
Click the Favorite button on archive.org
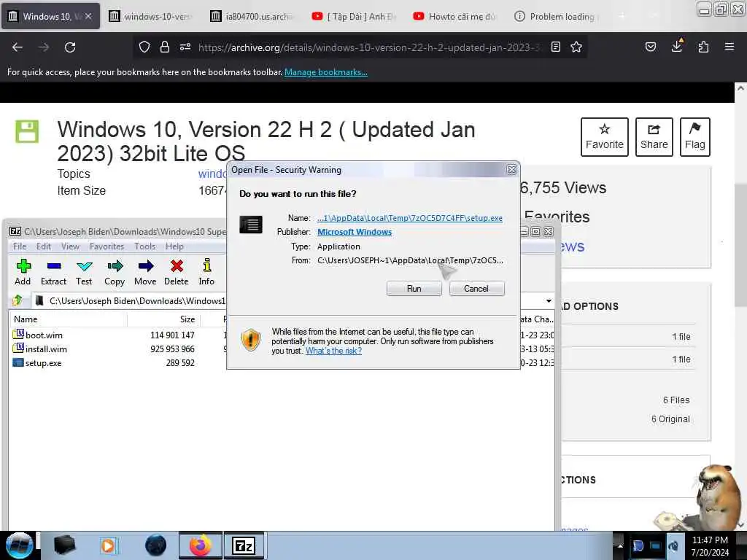point(605,137)
